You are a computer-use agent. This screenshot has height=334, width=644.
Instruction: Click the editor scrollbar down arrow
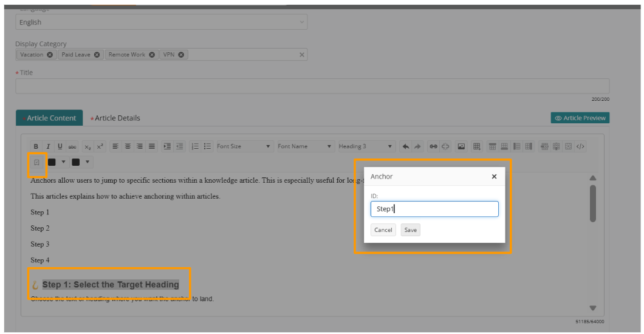592,308
